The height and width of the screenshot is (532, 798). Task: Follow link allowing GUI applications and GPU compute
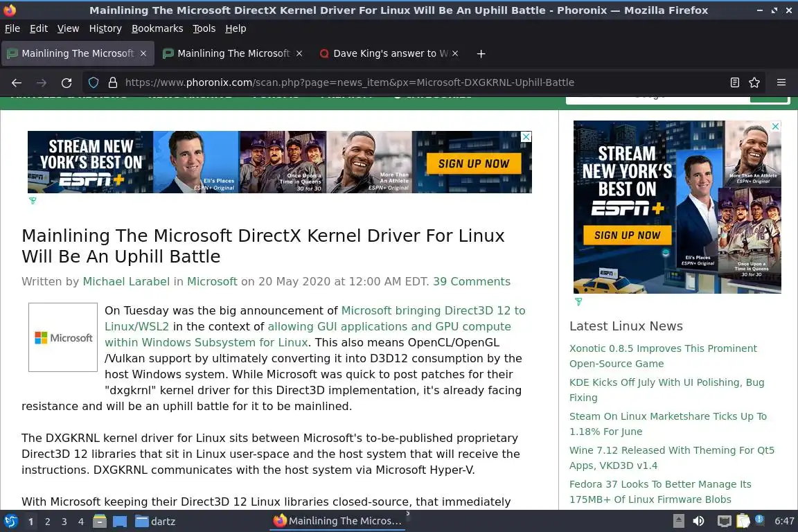point(389,326)
